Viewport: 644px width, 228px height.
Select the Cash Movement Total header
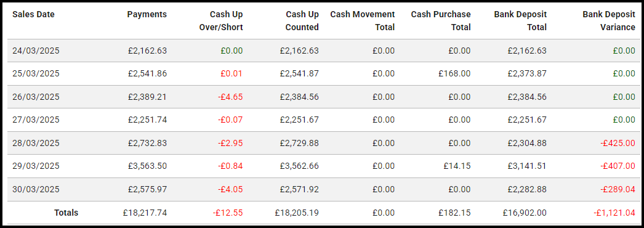pyautogui.click(x=363, y=21)
